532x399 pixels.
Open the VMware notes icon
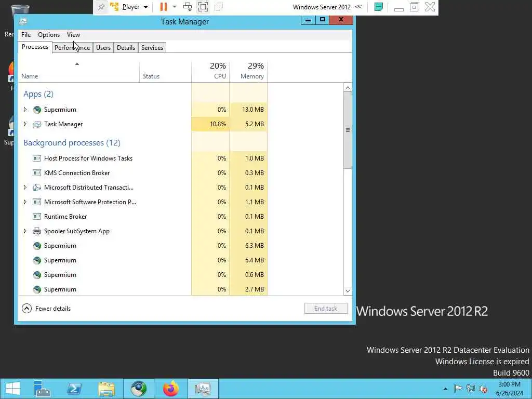[x=379, y=7]
